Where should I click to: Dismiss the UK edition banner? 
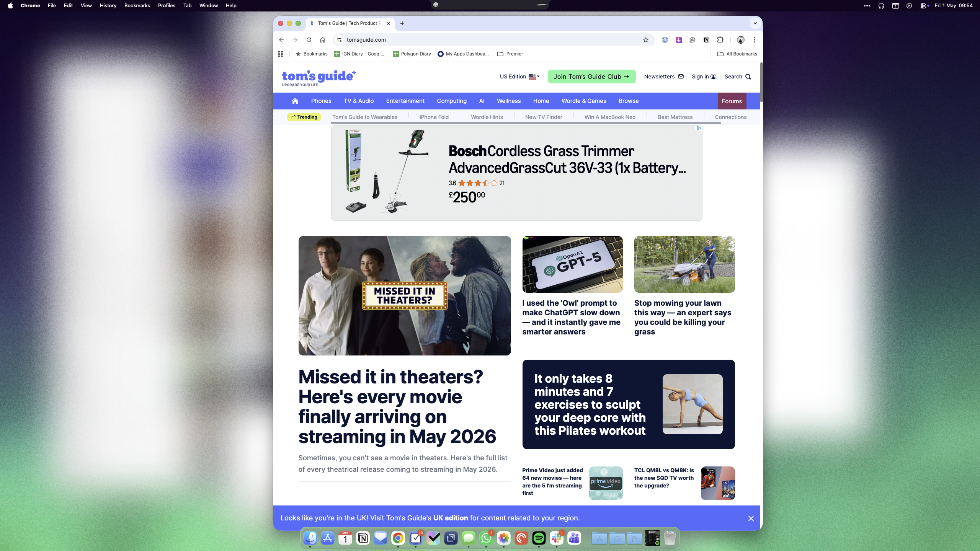point(751,518)
